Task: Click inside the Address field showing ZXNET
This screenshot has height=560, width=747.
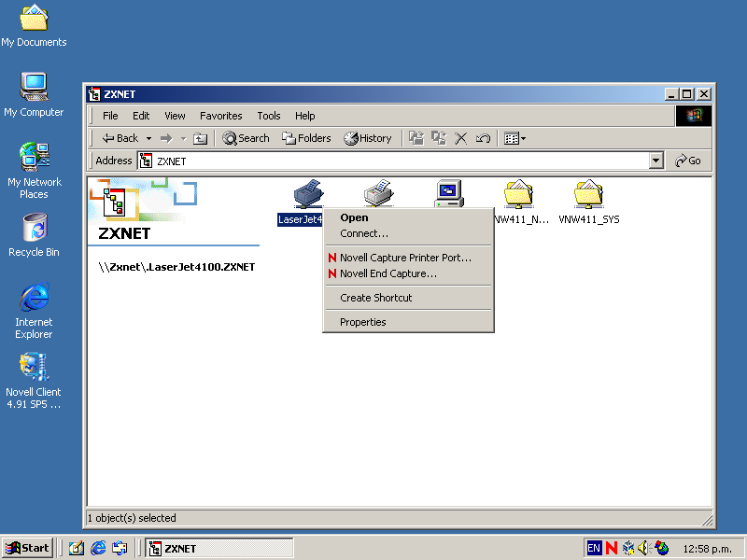Action: [x=393, y=161]
